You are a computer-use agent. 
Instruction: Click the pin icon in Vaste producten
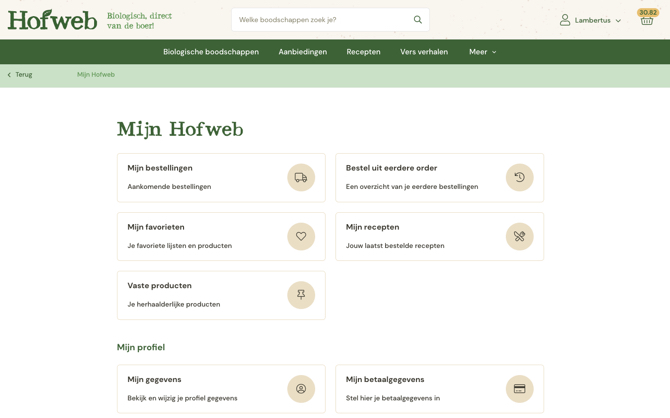pyautogui.click(x=301, y=295)
